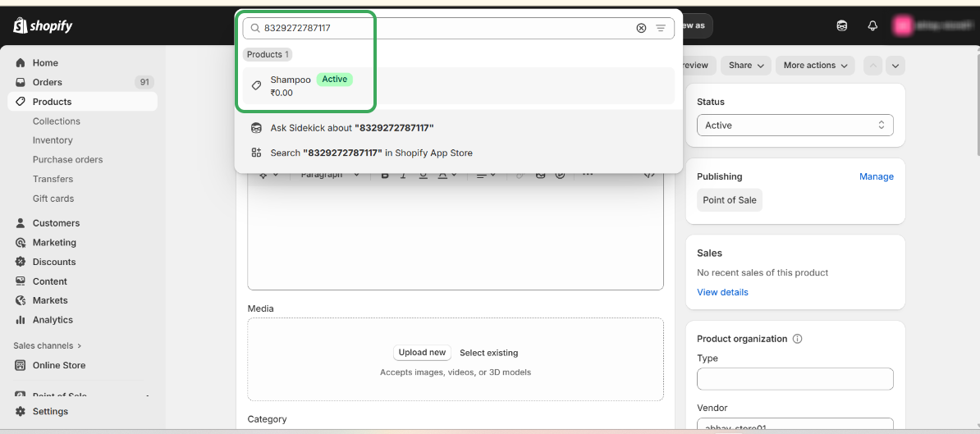Open Collections submenu item
Image resolution: width=980 pixels, height=434 pixels.
[57, 121]
